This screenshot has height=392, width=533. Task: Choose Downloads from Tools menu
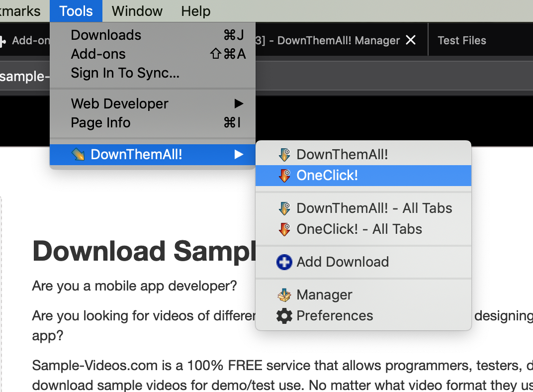[152, 35]
